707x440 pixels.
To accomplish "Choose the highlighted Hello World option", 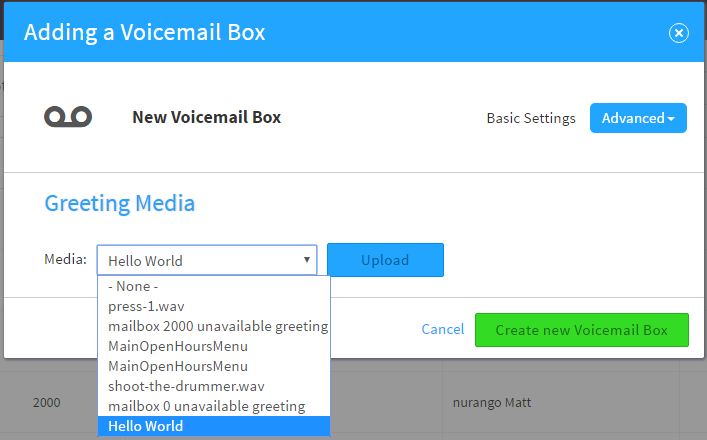I will [x=214, y=426].
